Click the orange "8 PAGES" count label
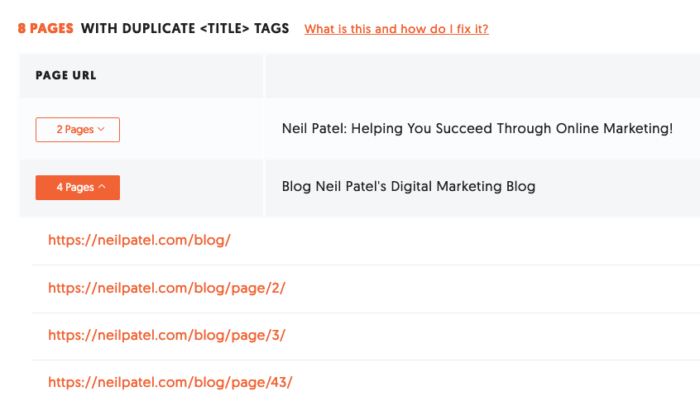 point(46,29)
